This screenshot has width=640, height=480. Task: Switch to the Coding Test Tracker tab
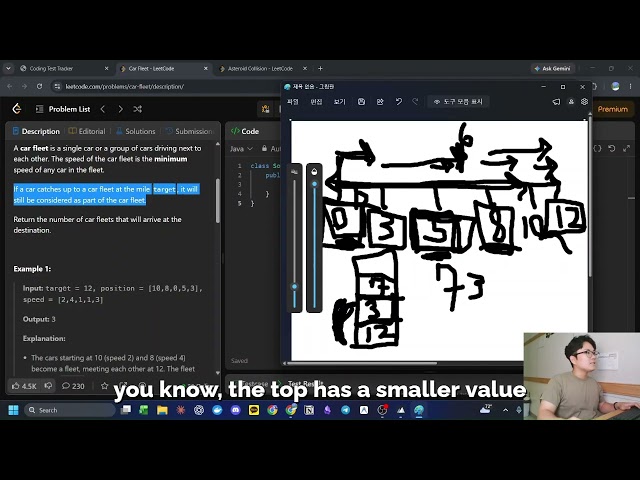(65, 69)
